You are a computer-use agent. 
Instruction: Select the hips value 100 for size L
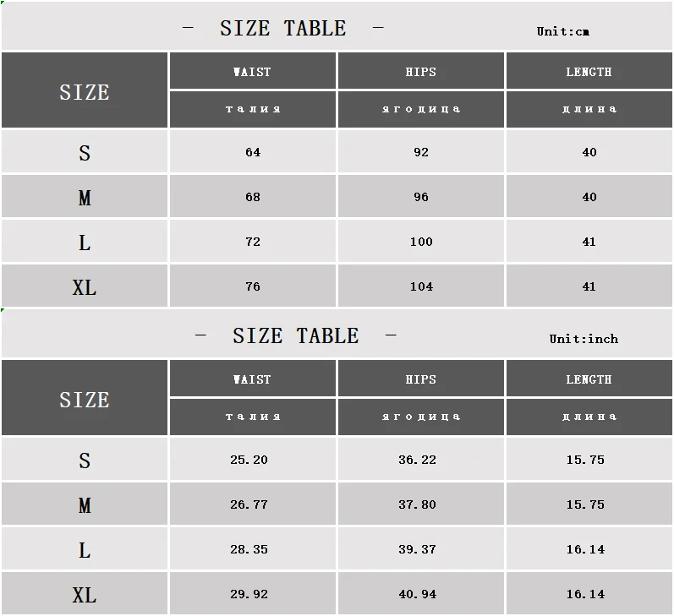421,242
